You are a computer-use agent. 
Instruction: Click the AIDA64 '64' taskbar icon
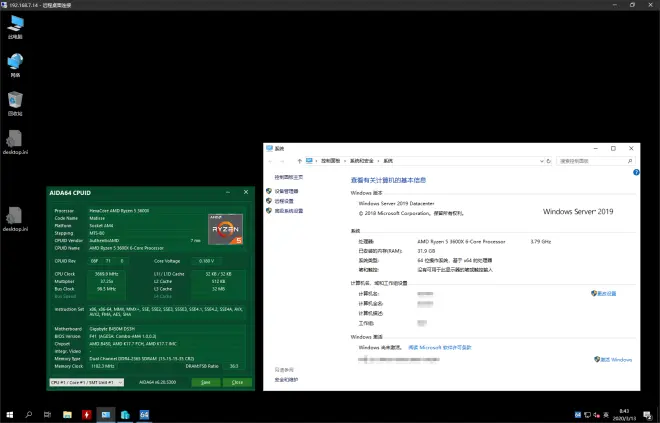coord(144,415)
